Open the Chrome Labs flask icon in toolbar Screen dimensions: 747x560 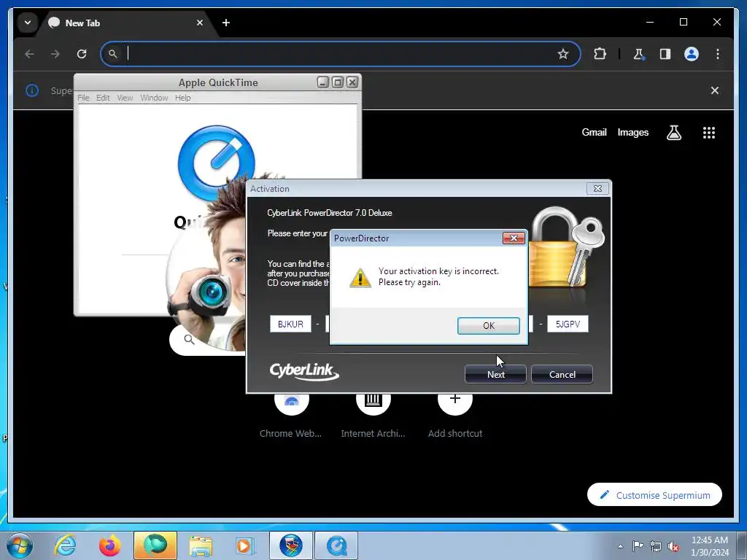(639, 54)
